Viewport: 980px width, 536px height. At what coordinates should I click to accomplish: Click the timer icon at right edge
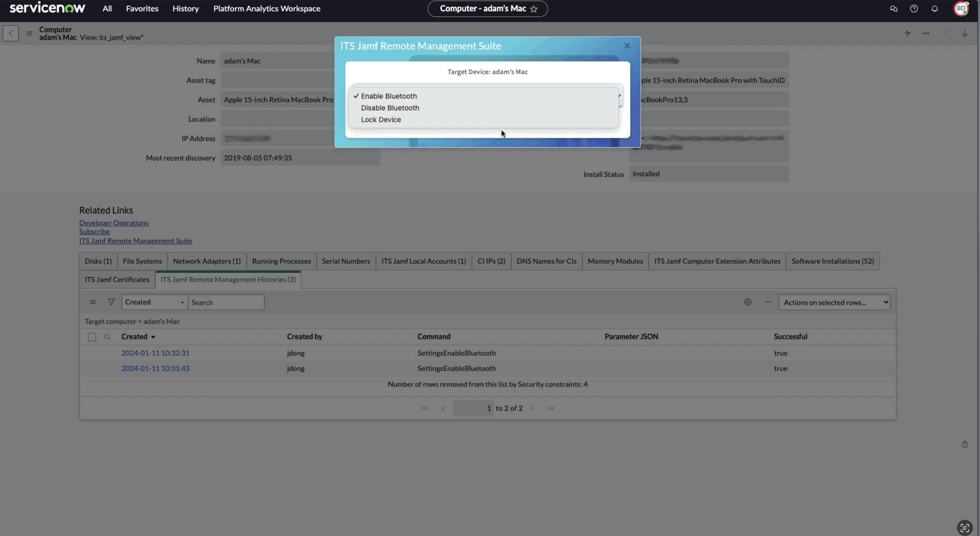965,444
